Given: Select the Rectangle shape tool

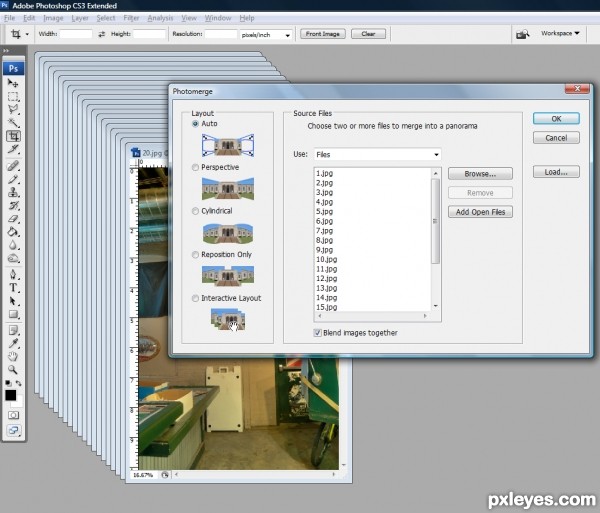Looking at the screenshot, I should (13, 314).
